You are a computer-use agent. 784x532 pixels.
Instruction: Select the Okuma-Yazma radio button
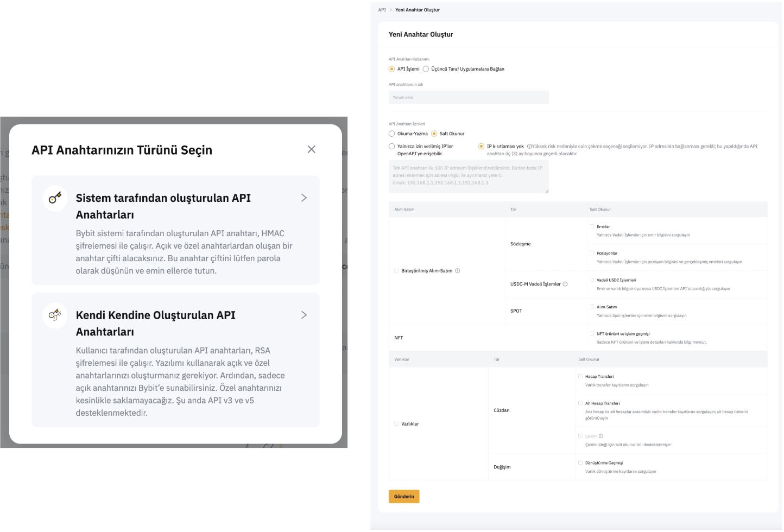[392, 134]
